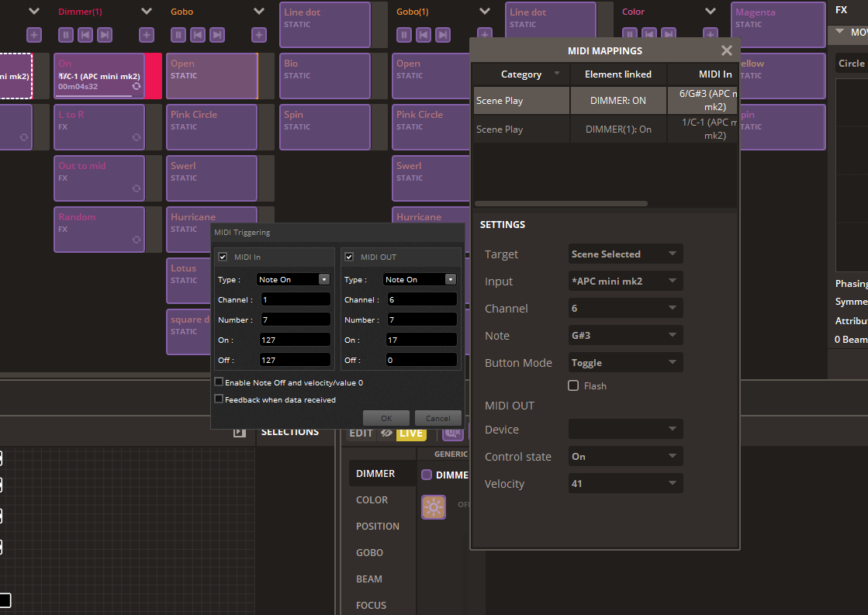Image resolution: width=868 pixels, height=615 pixels.
Task: Trigger the Bio static scene
Action: [x=325, y=76]
